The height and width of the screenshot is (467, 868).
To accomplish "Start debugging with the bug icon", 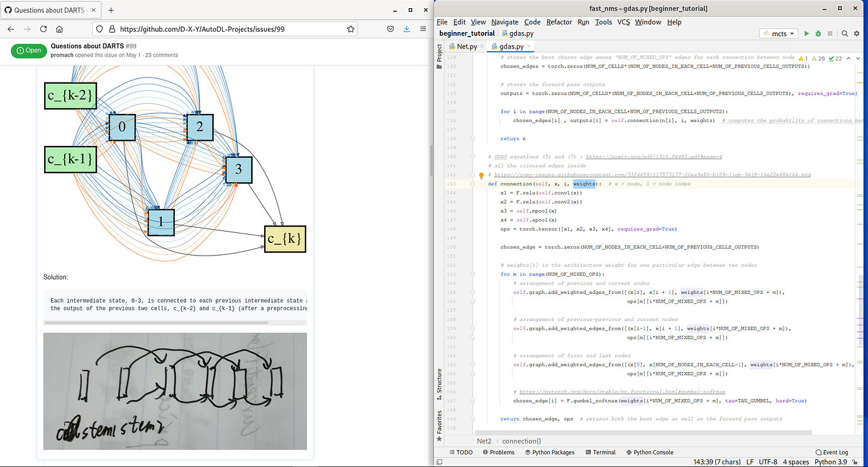I will [817, 33].
